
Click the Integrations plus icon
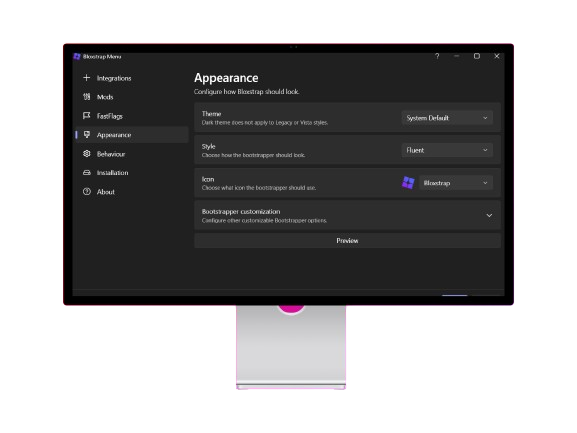tap(86, 78)
